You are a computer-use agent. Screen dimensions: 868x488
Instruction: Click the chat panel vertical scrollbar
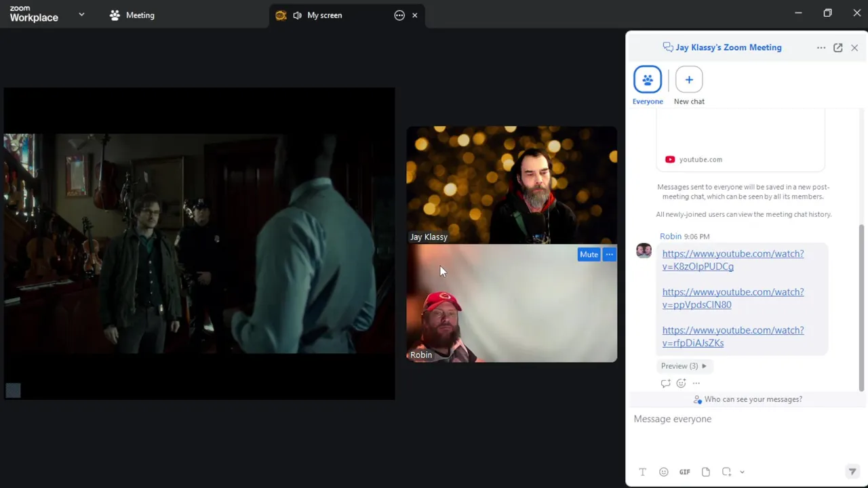(x=862, y=308)
